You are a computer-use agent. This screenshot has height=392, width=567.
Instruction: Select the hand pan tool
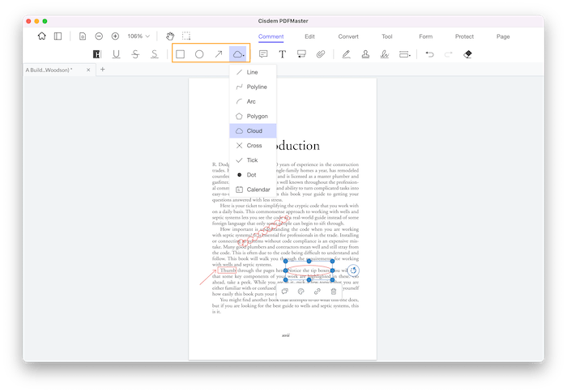pyautogui.click(x=170, y=36)
